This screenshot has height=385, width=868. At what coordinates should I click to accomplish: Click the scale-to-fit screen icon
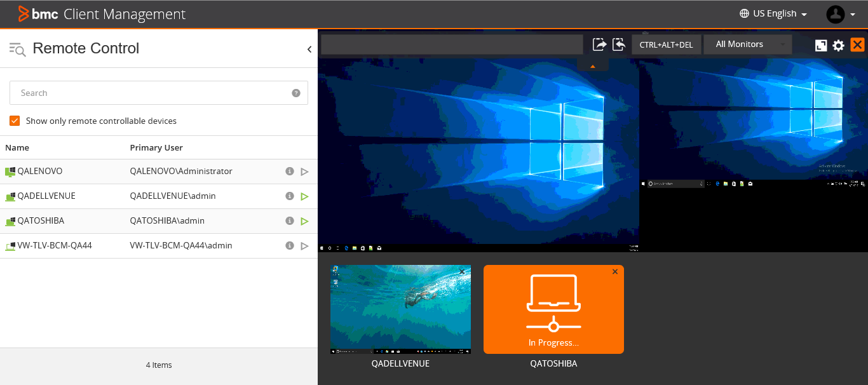click(820, 45)
